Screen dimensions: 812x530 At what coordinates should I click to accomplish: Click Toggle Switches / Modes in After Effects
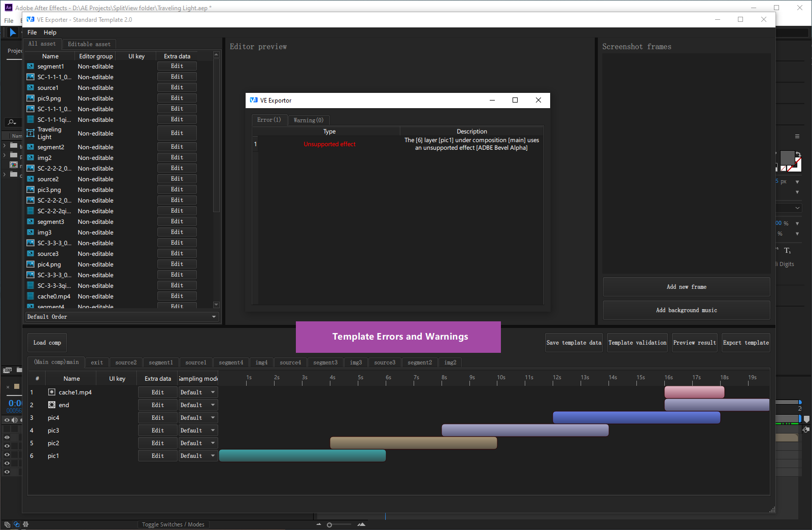(173, 524)
